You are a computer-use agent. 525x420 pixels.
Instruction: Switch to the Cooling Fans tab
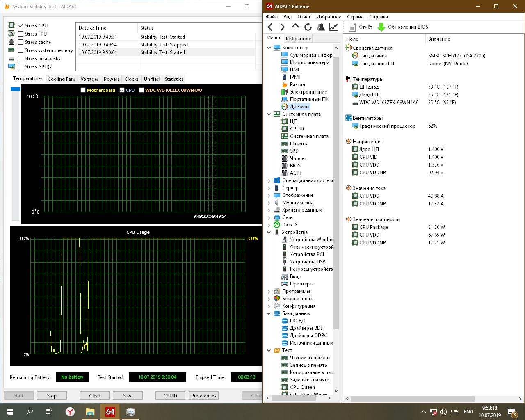(62, 79)
